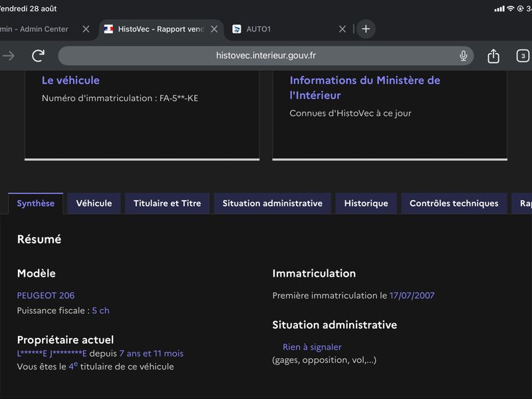Close the HistoVec - Rapport tab
Viewport: 532px width, 399px height.
click(214, 29)
